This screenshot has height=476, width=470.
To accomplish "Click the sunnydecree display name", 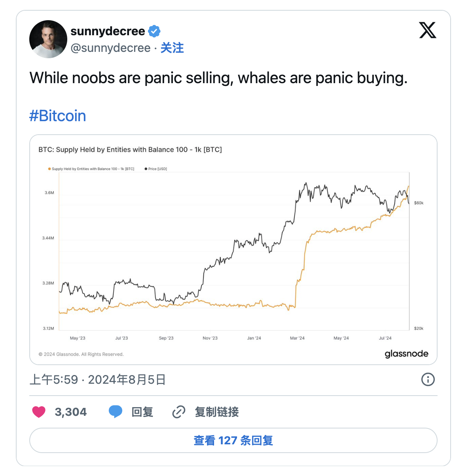I will tap(108, 31).
